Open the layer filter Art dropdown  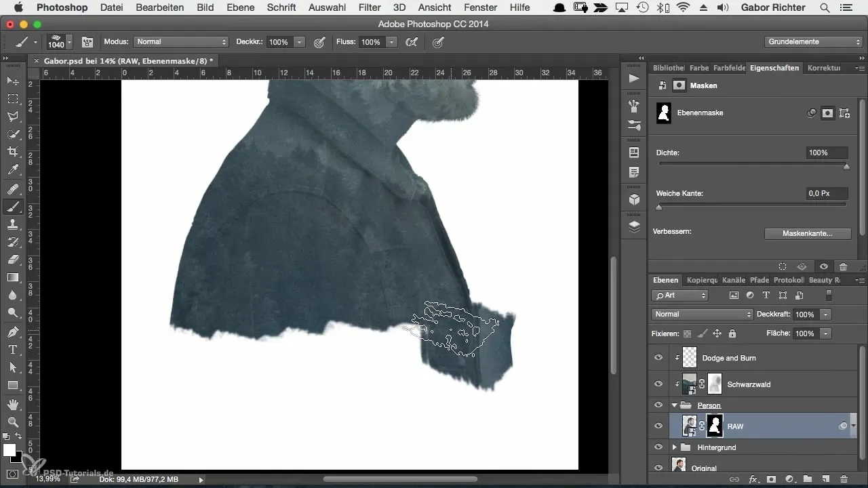coord(679,296)
